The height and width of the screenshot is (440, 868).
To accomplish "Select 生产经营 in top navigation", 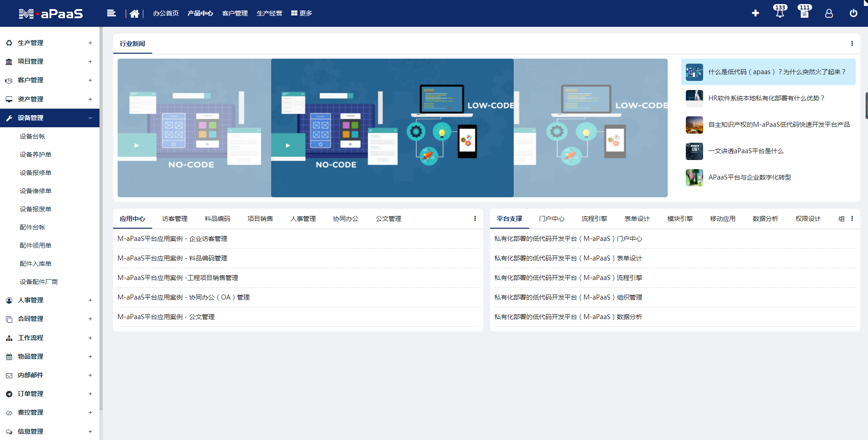I will pos(269,13).
